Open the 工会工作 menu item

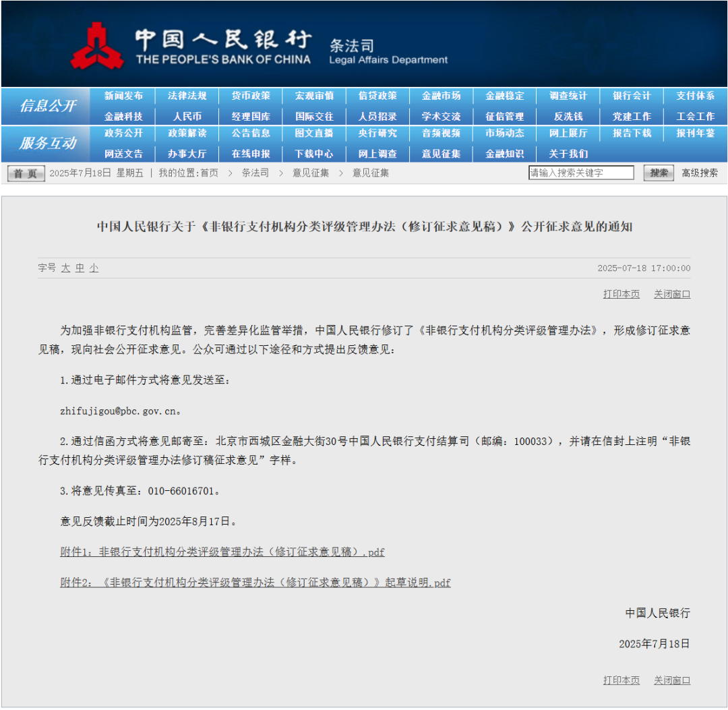696,116
